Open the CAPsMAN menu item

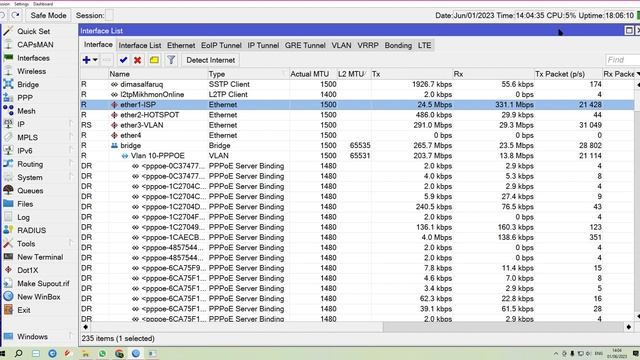(x=35, y=44)
